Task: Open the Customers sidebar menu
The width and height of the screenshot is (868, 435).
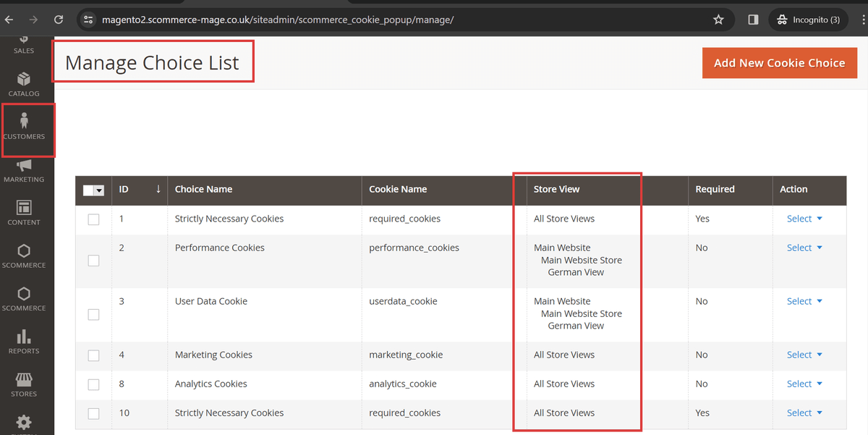Action: point(24,126)
